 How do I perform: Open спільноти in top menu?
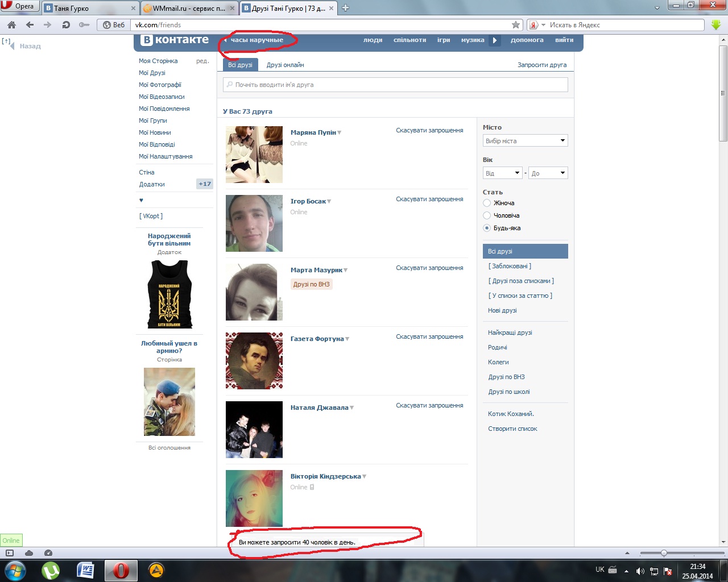pos(409,40)
